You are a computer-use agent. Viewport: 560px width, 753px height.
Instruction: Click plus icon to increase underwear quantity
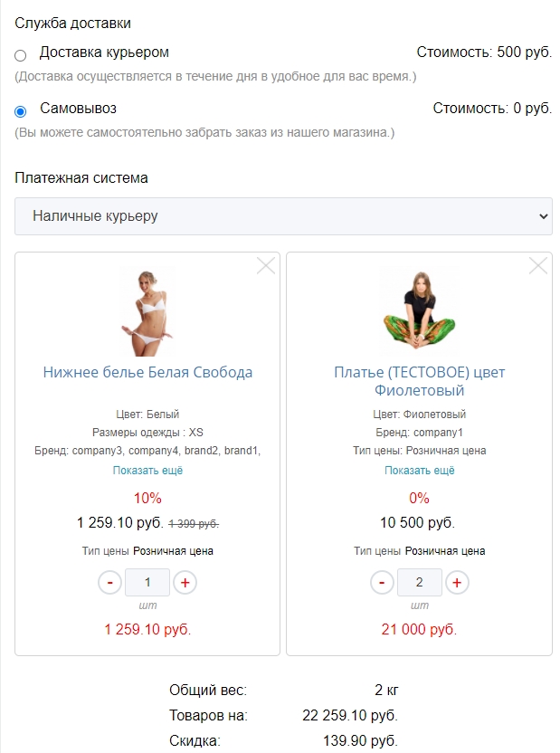[185, 582]
